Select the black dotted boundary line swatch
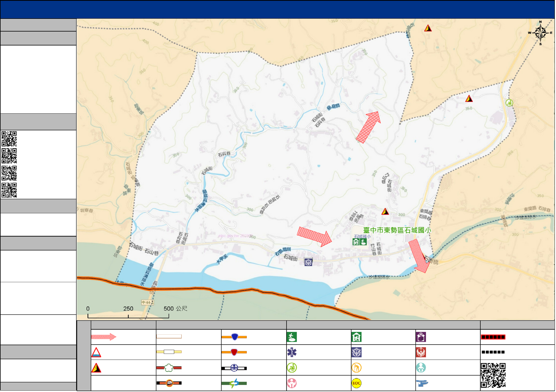The width and height of the screenshot is (556, 392). [493, 352]
